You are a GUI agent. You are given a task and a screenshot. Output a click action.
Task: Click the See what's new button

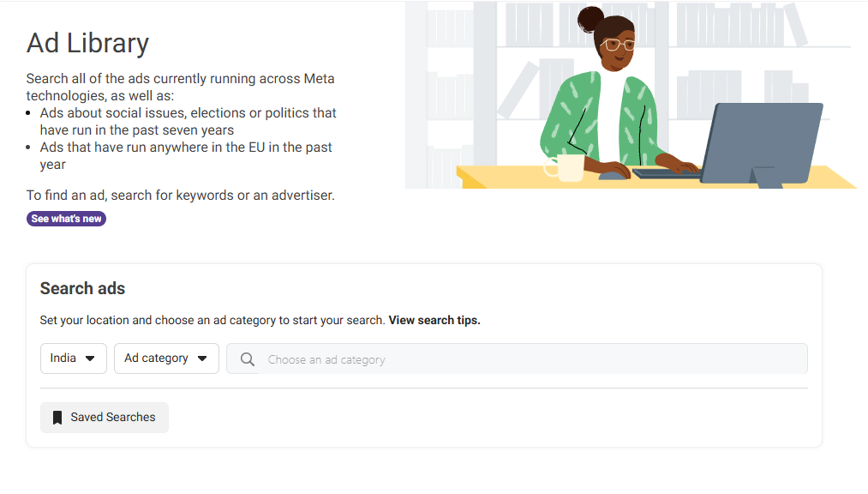pos(67,219)
